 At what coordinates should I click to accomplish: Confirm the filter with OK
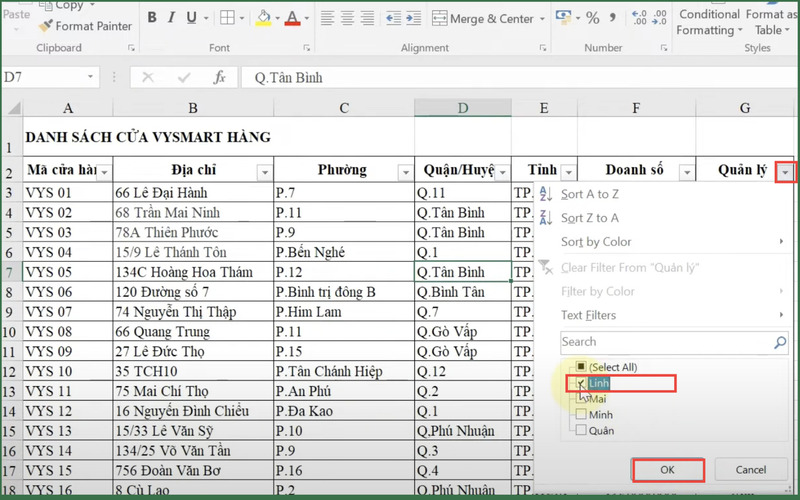(668, 469)
